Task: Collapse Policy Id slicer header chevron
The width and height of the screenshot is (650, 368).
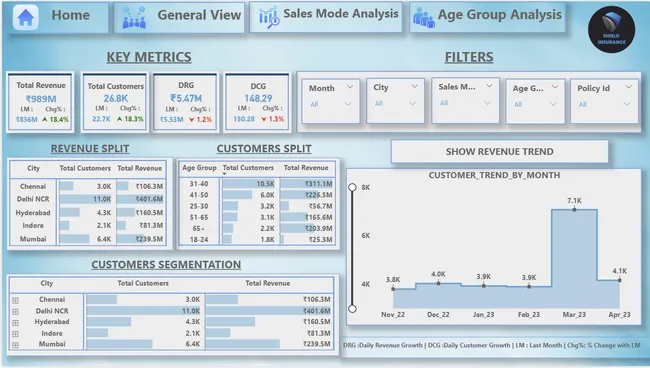Action: tap(628, 87)
